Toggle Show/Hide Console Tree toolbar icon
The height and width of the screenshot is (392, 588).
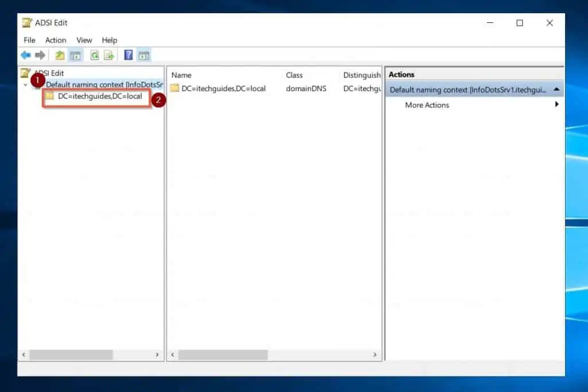click(x=75, y=56)
